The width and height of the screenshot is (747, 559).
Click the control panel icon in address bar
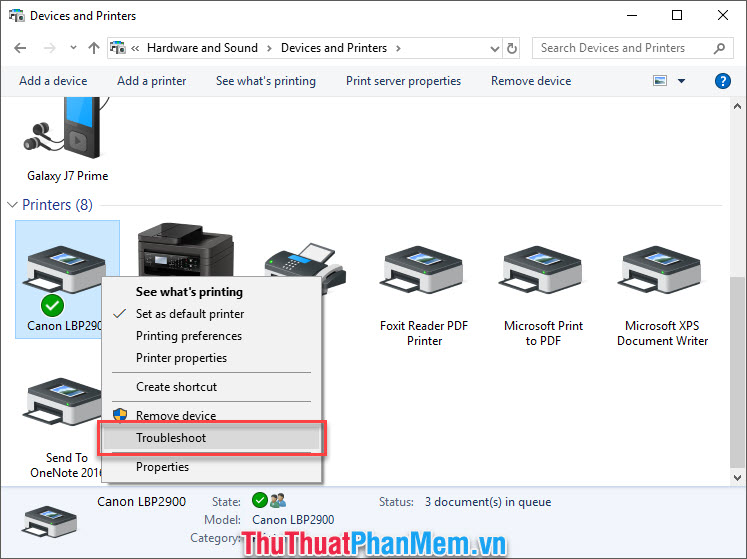(x=118, y=48)
